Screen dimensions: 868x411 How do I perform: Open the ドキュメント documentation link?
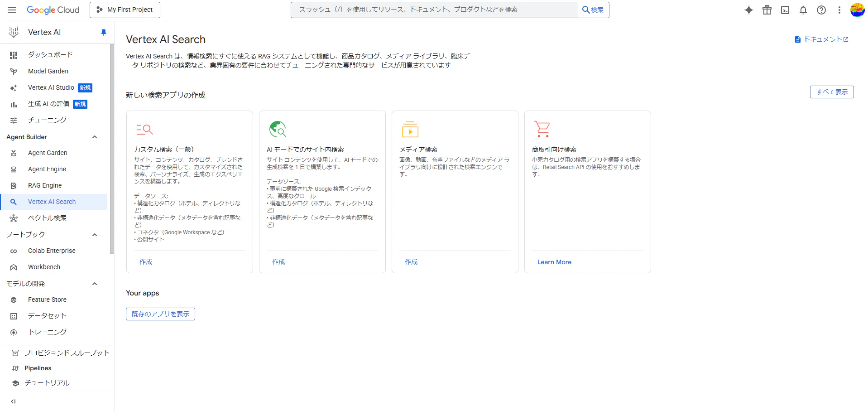pos(822,39)
